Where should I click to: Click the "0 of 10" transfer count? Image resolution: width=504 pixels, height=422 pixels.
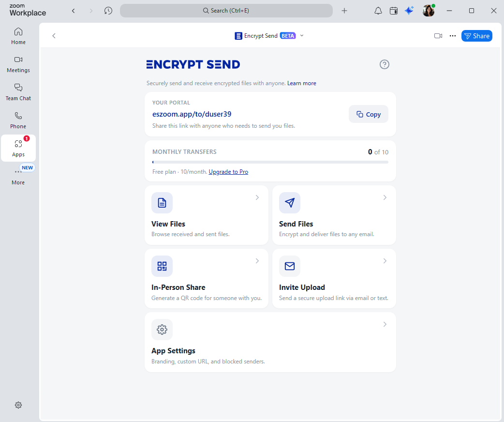(x=378, y=152)
